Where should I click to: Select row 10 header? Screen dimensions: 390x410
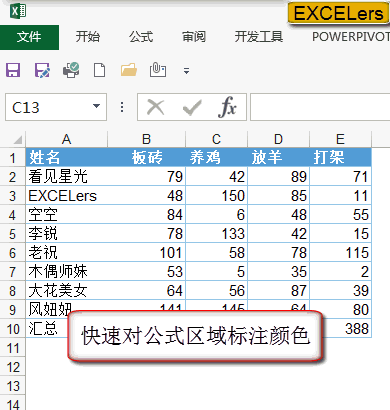coord(13,329)
